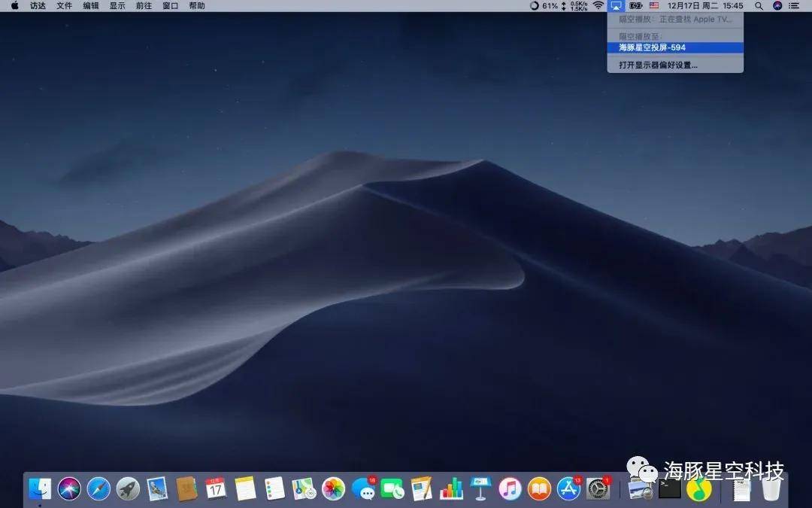Click the date and time 12月17日 周二
The height and width of the screenshot is (508, 812).
[694, 6]
